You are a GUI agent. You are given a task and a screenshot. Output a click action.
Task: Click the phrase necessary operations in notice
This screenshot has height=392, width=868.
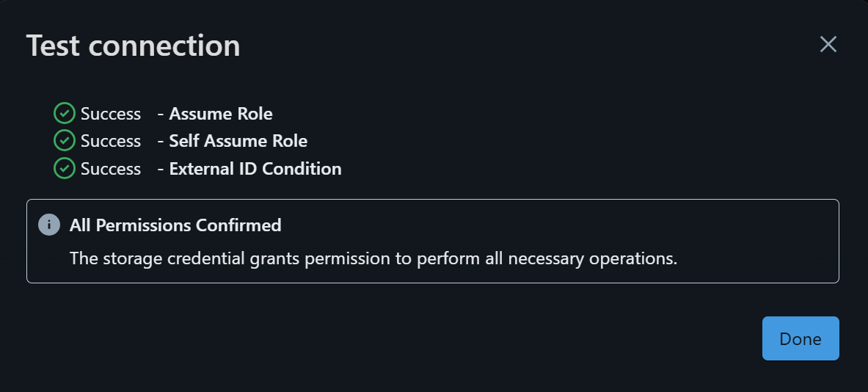tap(593, 258)
